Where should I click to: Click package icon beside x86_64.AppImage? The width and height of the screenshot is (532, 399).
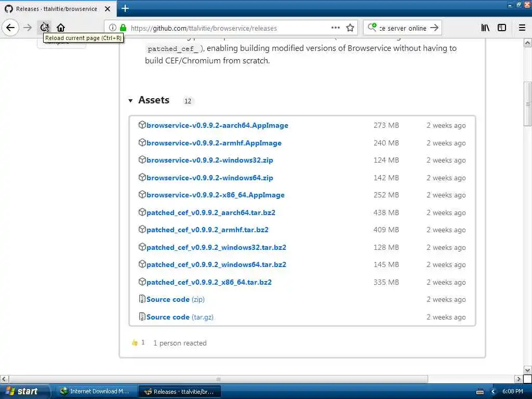[142, 194]
